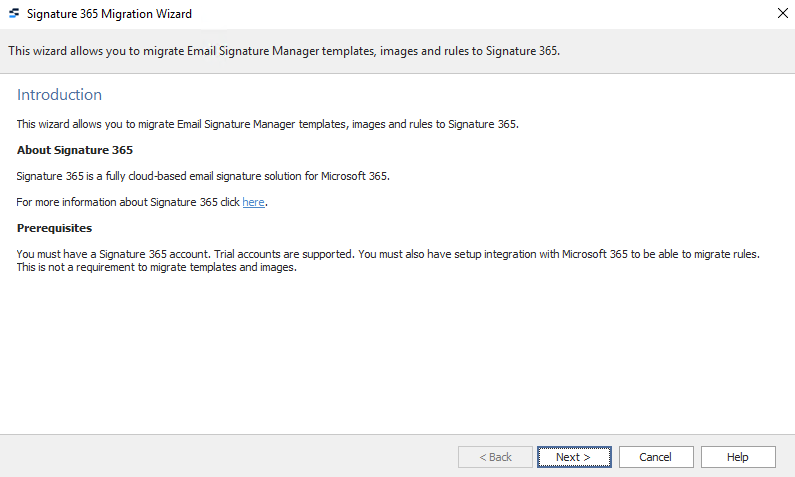Screen dimensions: 795x477
Task: Select the Introduction heading
Action: coord(59,95)
